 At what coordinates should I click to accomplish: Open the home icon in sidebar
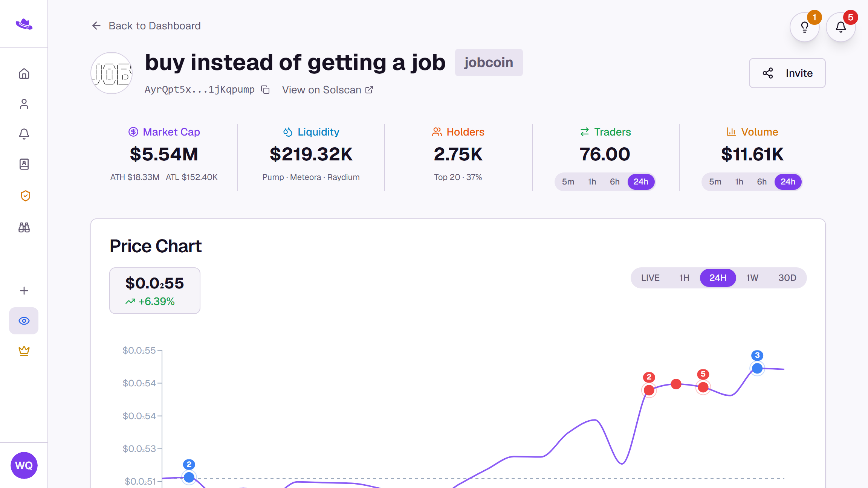coord(24,73)
